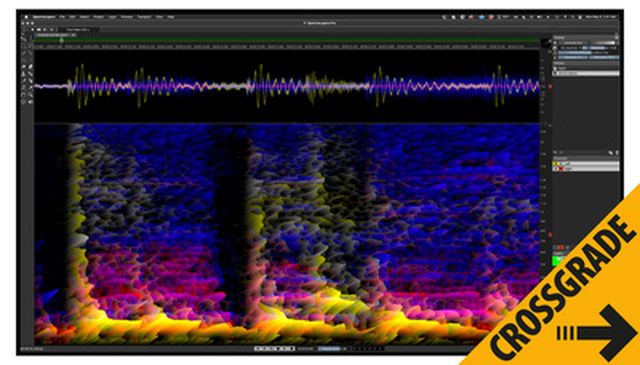The image size is (640, 365).
Task: Open the Edit menu
Action: click(x=72, y=17)
